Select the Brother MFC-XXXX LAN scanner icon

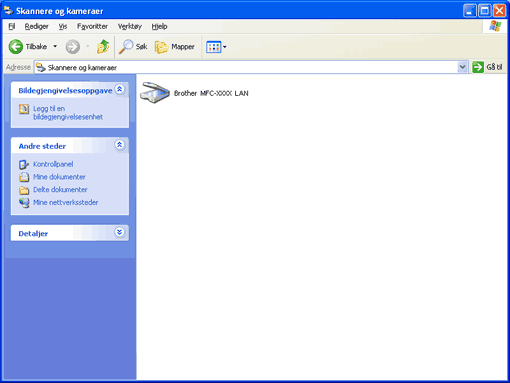click(x=155, y=93)
